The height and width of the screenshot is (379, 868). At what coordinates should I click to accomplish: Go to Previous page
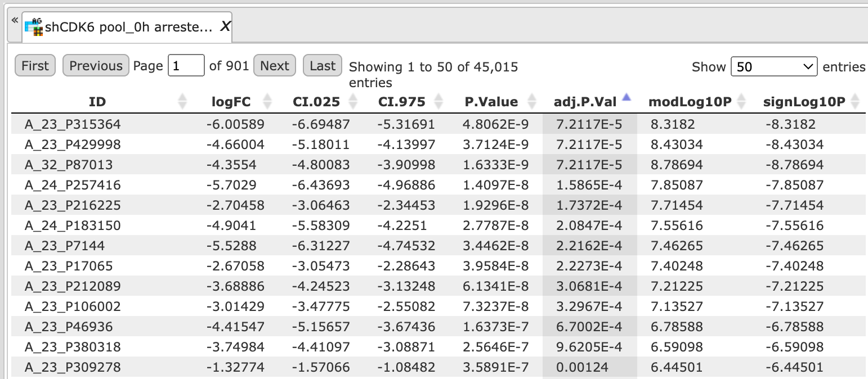96,66
